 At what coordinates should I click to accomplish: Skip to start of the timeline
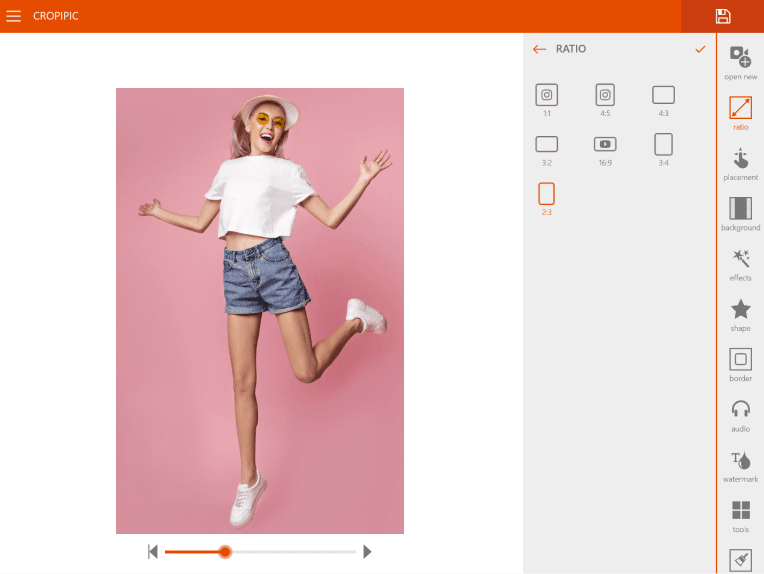[x=153, y=552]
